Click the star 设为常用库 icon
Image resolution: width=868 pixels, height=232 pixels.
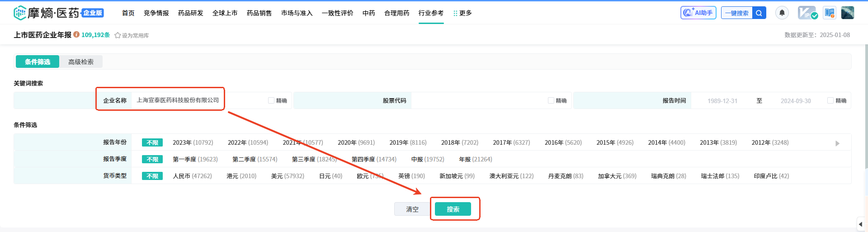(118, 35)
